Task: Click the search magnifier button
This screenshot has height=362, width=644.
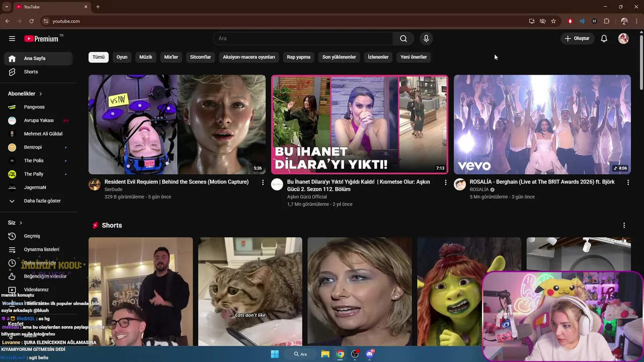Action: (x=404, y=39)
